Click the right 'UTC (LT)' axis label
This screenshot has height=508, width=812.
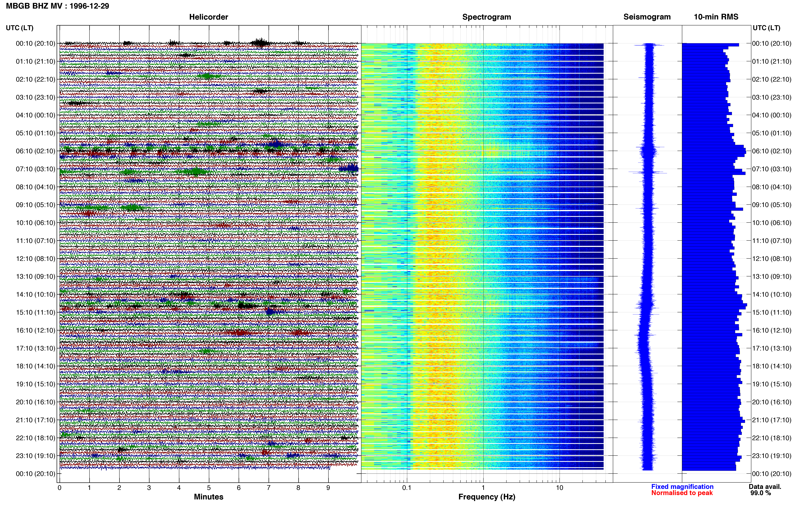pyautogui.click(x=767, y=28)
